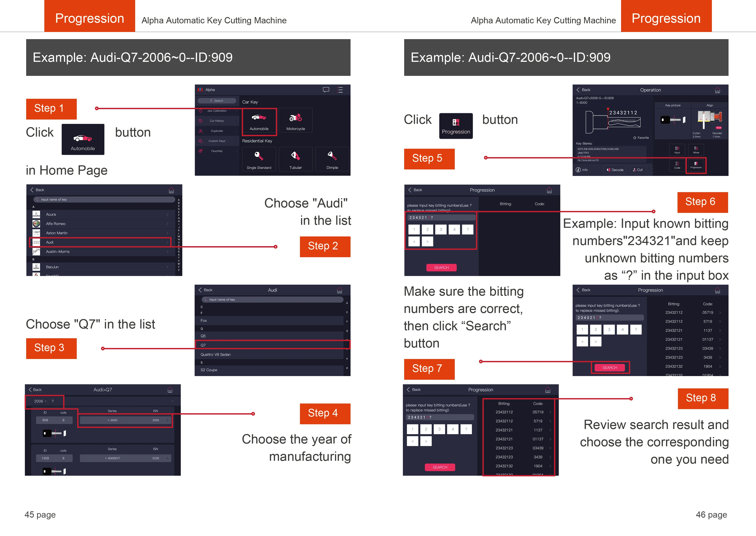Choose the Dimple key icon
This screenshot has width=756, height=536.
click(x=332, y=159)
